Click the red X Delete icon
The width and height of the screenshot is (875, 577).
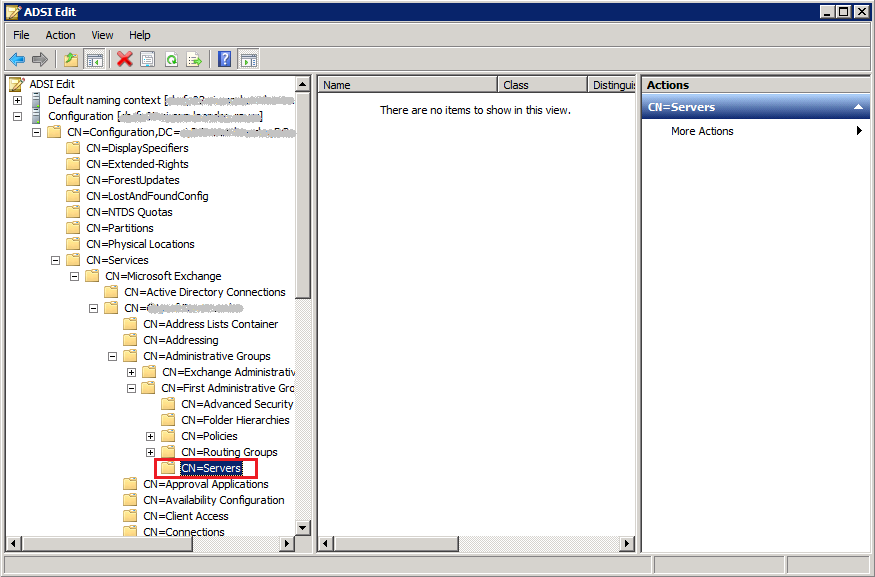coord(124,59)
